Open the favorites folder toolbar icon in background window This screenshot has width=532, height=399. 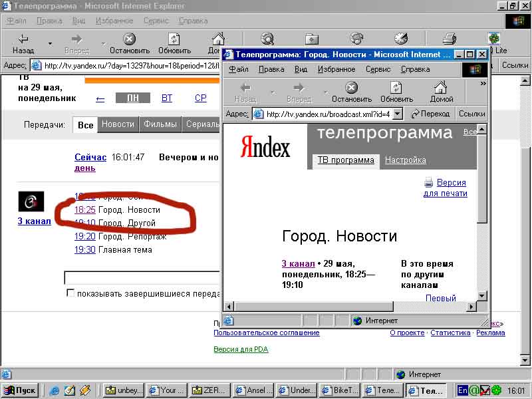tap(311, 39)
